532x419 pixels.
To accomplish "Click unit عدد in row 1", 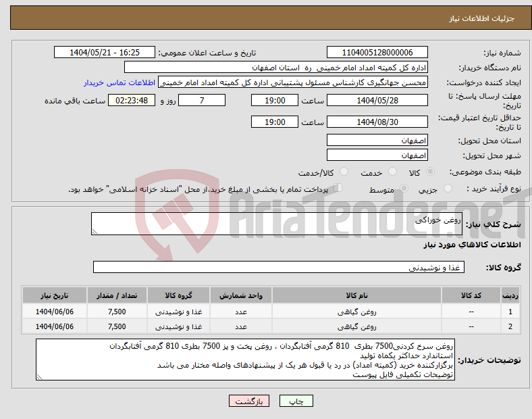I will pyautogui.click(x=241, y=312).
